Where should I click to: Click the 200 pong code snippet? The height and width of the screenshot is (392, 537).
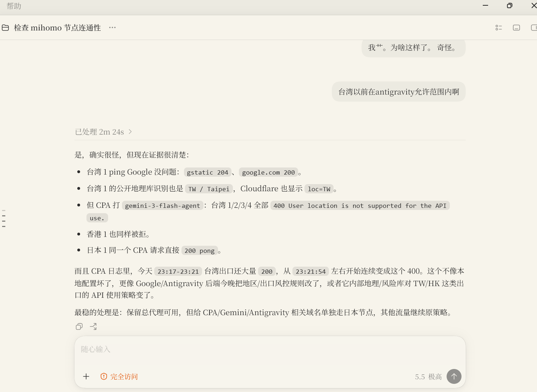200,251
